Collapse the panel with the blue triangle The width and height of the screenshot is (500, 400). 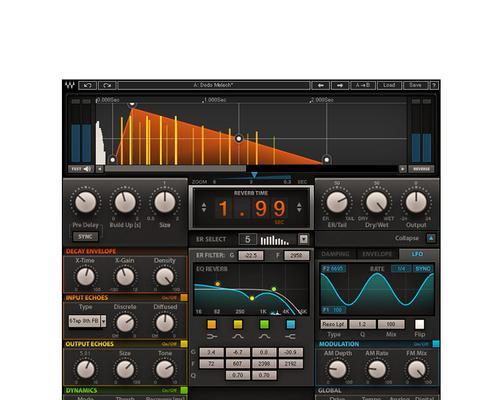coord(431,238)
